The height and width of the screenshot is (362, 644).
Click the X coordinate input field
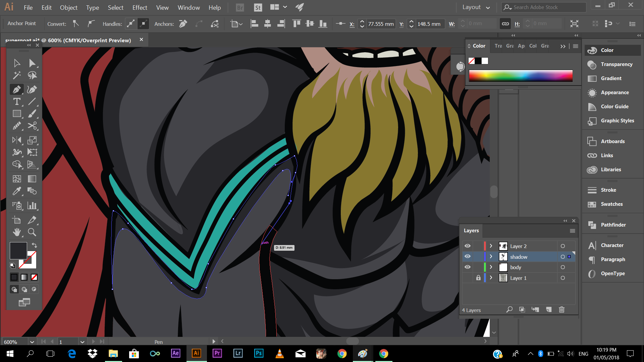coord(381,24)
